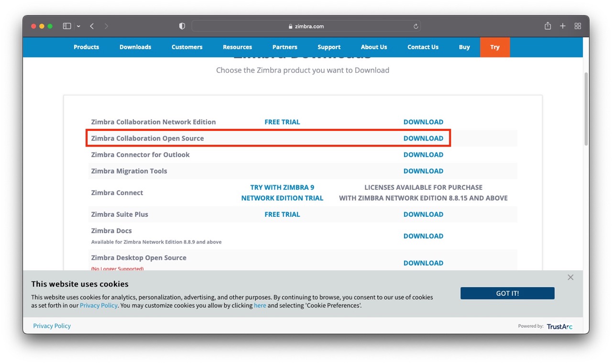Click the orange Try button
Screen dimensions: 612x364
[495, 47]
